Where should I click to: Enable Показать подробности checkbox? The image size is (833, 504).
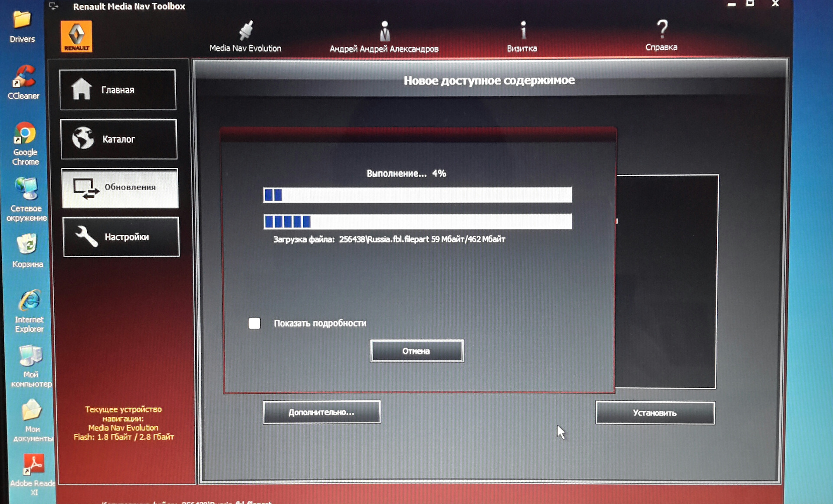255,323
